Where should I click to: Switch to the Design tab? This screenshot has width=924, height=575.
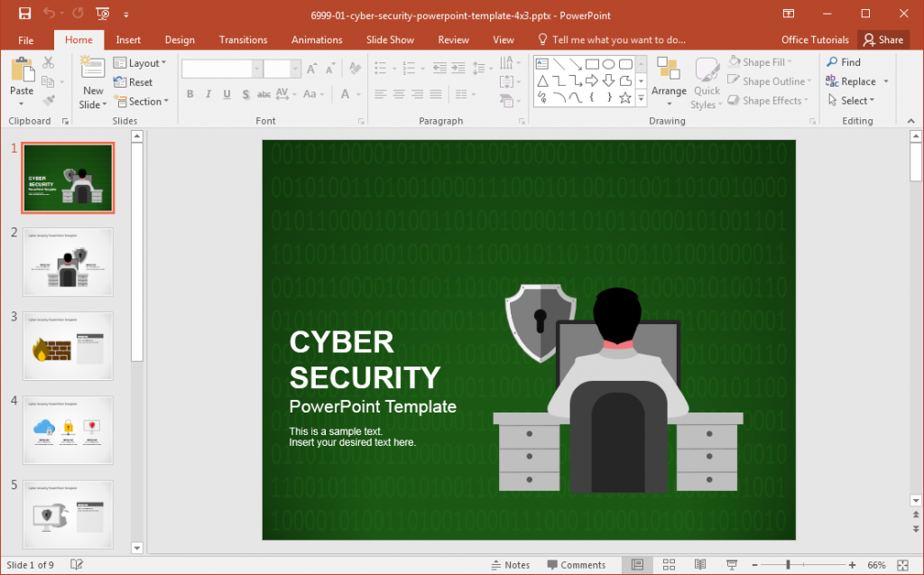point(180,39)
